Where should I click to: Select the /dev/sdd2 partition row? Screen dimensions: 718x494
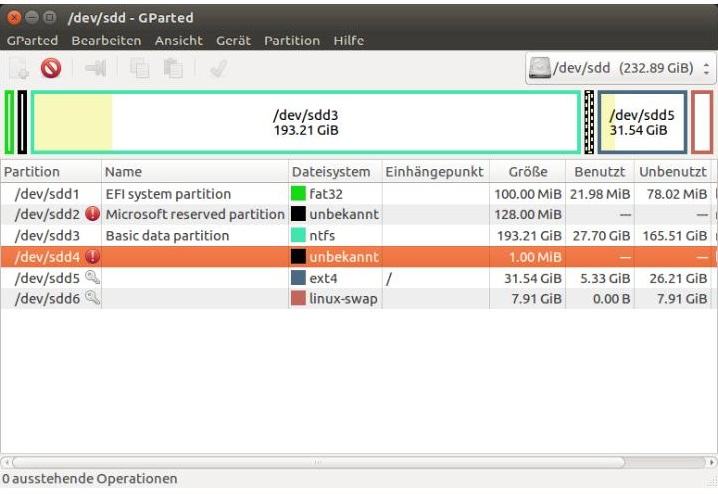click(358, 214)
